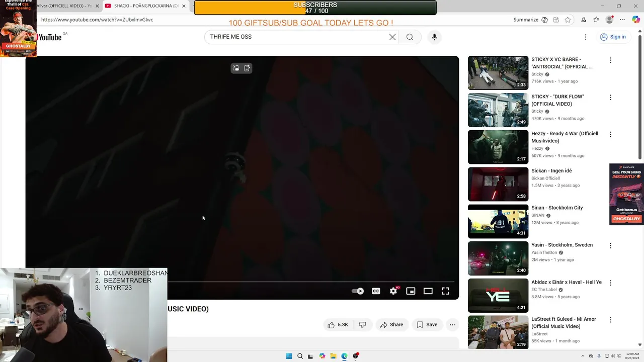The image size is (644, 362).
Task: Switch to the OFFICIELL VIDEO browser tab
Action: point(64,6)
